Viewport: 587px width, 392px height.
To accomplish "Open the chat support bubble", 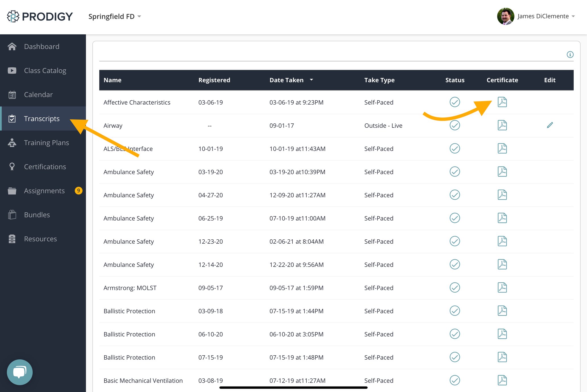I will pyautogui.click(x=20, y=372).
